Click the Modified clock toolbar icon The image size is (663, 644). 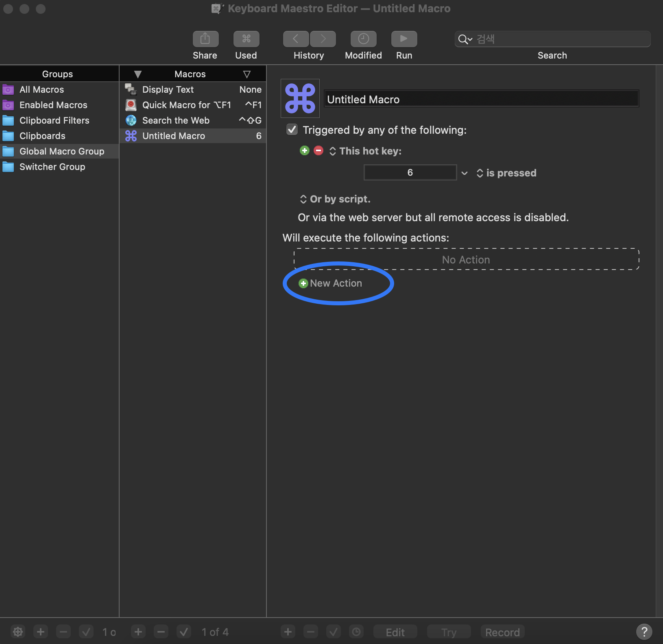[x=363, y=39]
